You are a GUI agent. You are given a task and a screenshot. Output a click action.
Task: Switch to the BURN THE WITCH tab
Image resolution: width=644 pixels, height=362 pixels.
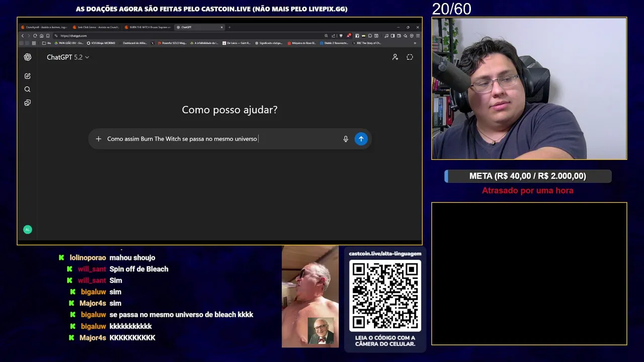click(x=148, y=27)
